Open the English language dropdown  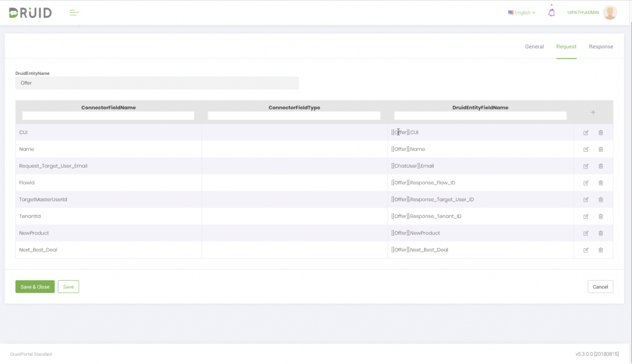coord(522,13)
